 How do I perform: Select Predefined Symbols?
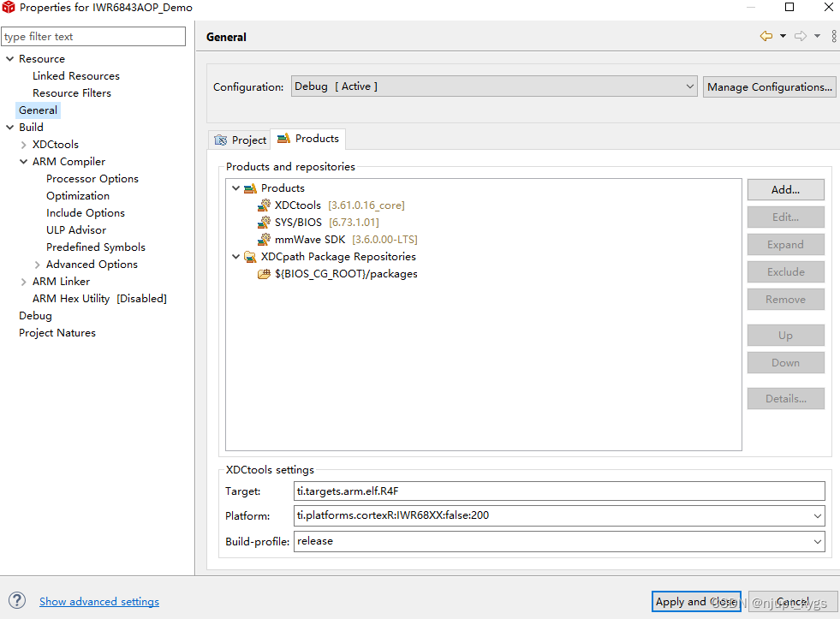point(95,247)
